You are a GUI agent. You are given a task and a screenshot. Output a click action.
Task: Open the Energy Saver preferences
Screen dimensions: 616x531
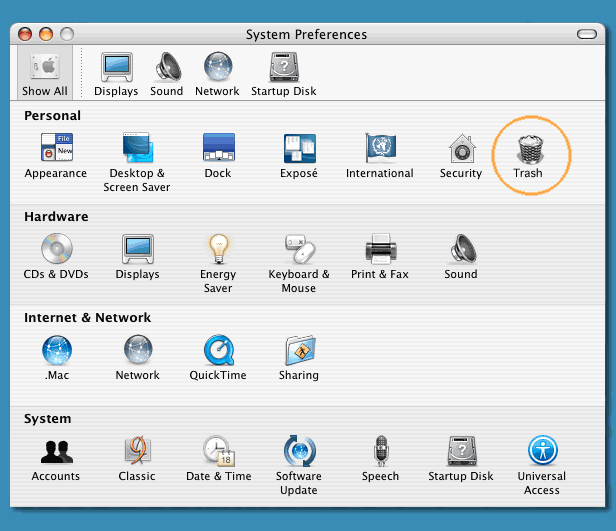click(218, 264)
